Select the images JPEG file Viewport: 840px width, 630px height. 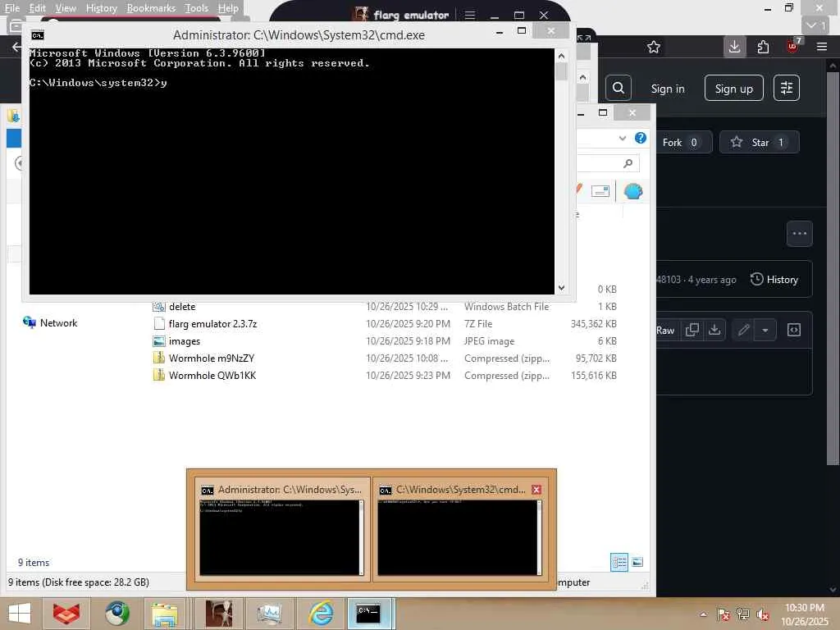[185, 341]
